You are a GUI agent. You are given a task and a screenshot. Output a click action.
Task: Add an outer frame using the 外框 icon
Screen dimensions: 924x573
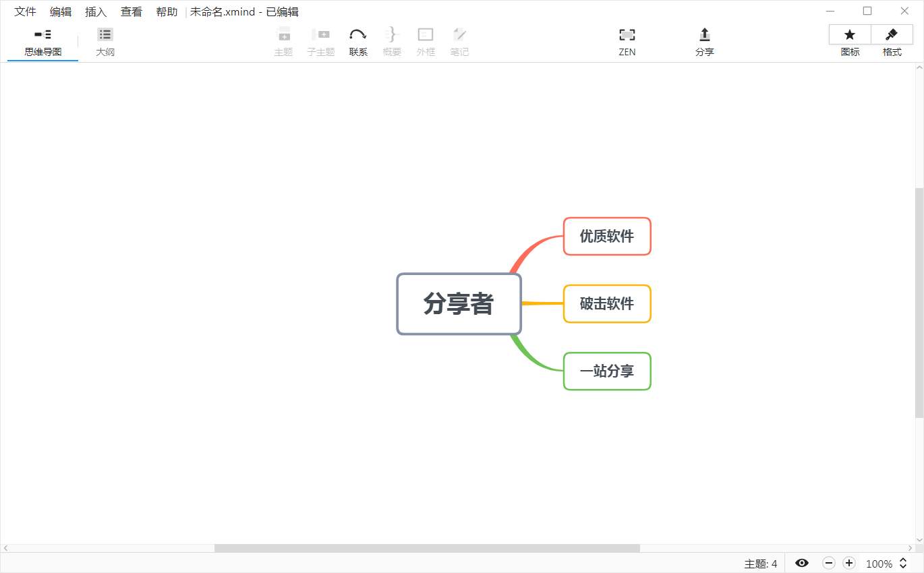(426, 40)
